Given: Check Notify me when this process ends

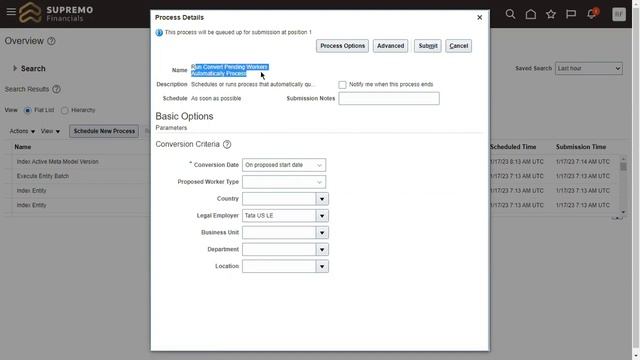Looking at the screenshot, I should pos(342,84).
